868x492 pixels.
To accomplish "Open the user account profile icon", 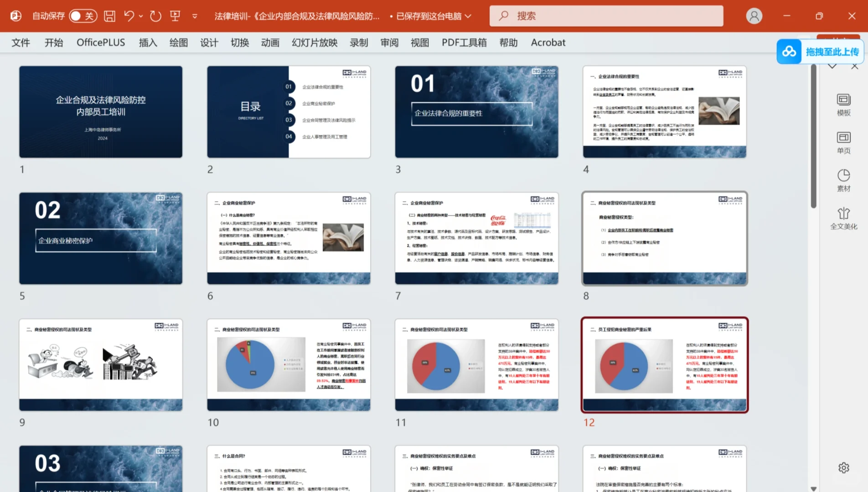I will [754, 16].
